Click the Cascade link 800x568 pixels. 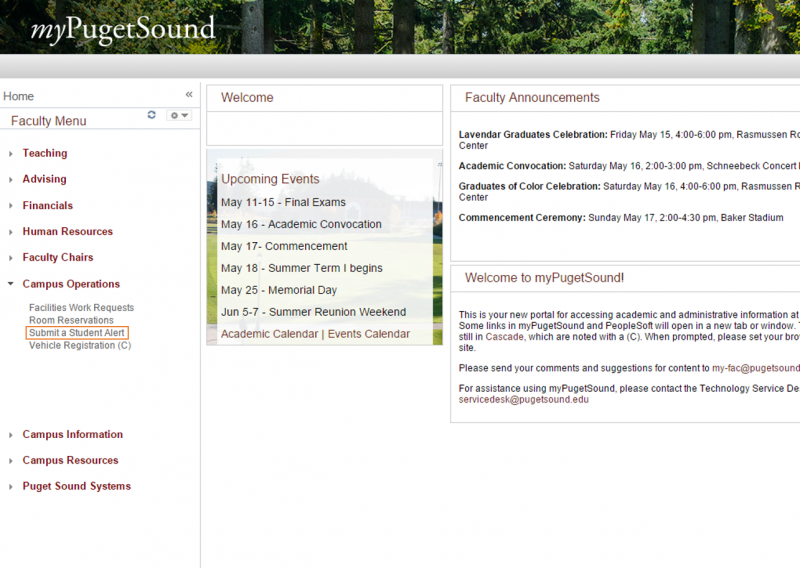coord(505,337)
